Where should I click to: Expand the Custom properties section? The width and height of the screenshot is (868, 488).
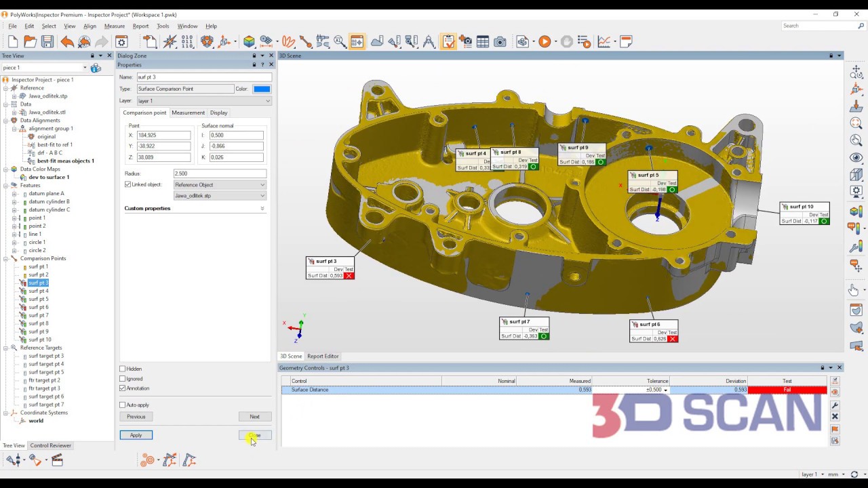pyautogui.click(x=262, y=208)
